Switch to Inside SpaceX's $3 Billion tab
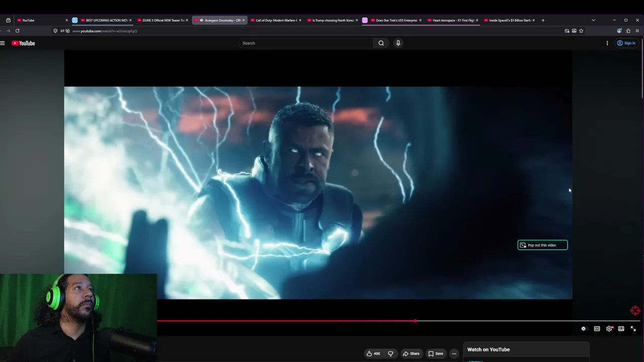This screenshot has width=644, height=362. click(508, 20)
